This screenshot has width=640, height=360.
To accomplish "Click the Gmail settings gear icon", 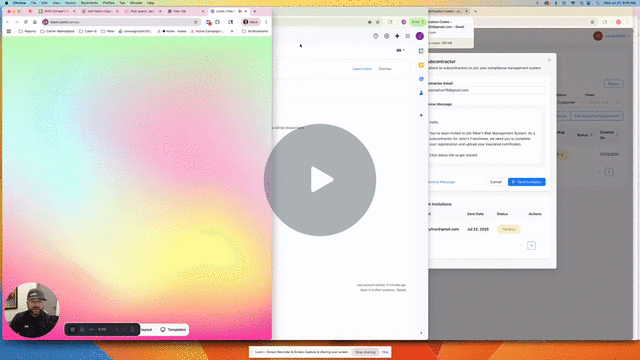I will point(387,36).
